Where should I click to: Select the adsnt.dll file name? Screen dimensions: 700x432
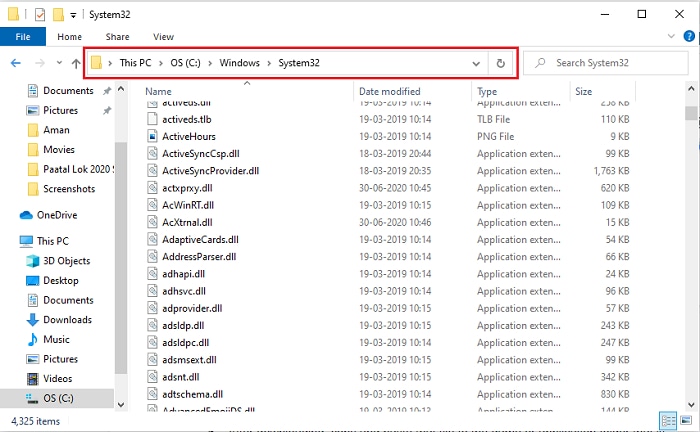click(x=181, y=377)
